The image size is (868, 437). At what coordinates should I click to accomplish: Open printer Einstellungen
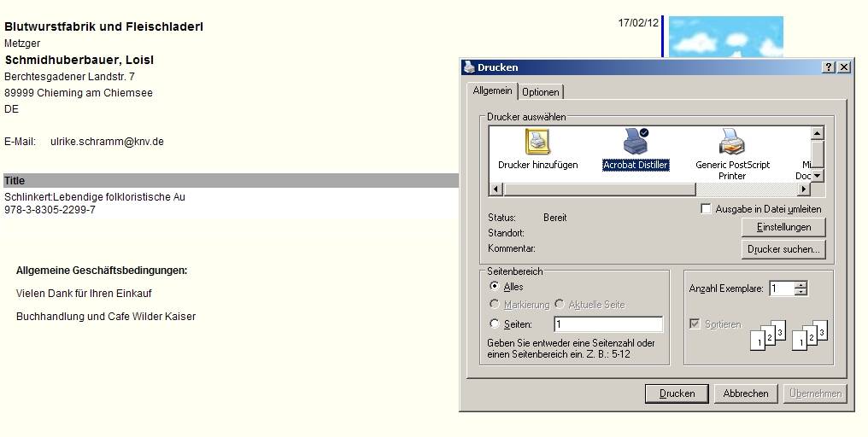[x=783, y=227]
